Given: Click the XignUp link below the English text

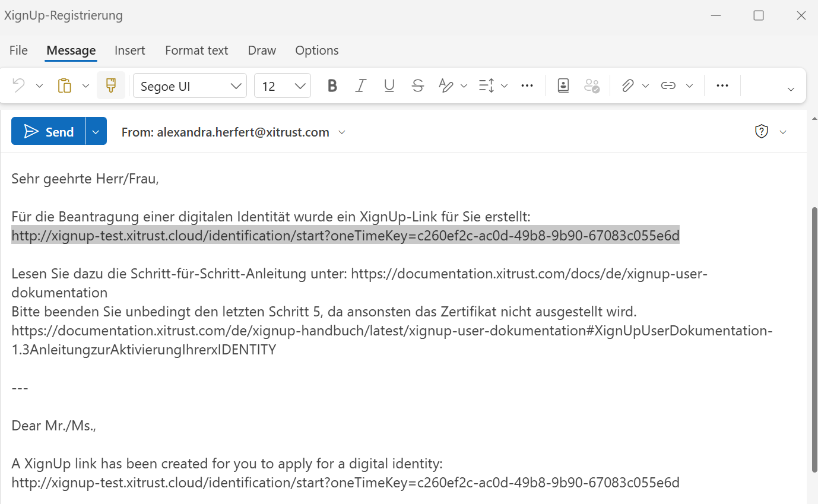Looking at the screenshot, I should 345,483.
